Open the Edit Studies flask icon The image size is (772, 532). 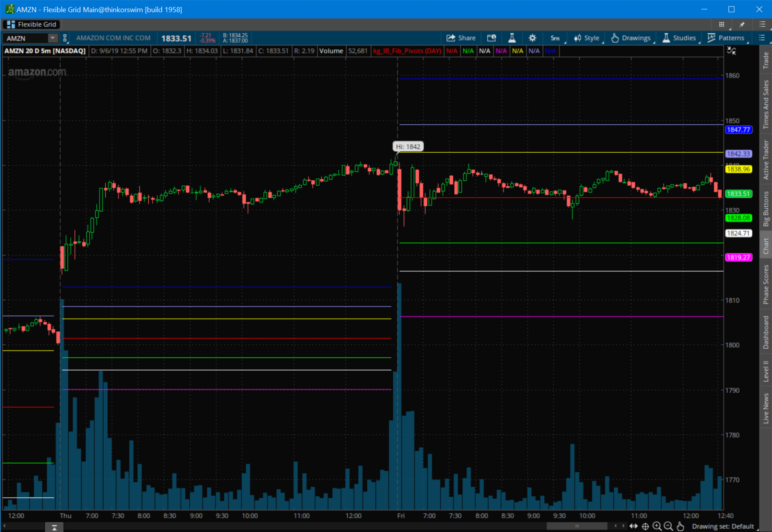[x=512, y=38]
